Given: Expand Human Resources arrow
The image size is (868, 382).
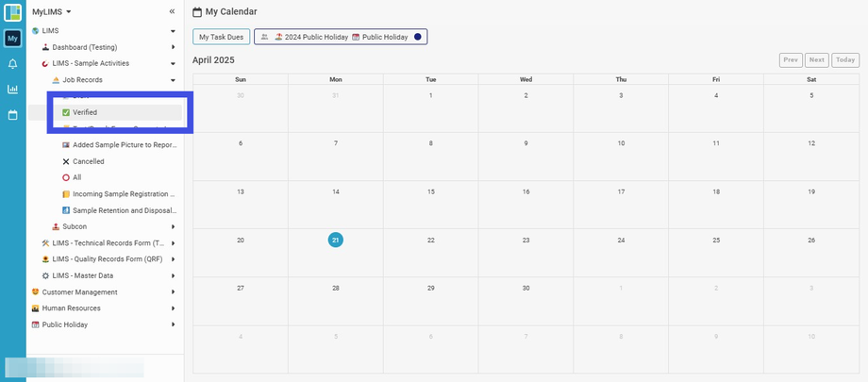Looking at the screenshot, I should [173, 308].
